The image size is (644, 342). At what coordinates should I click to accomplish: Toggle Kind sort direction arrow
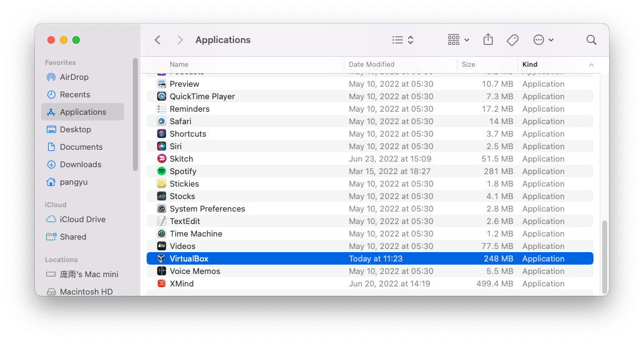click(591, 65)
